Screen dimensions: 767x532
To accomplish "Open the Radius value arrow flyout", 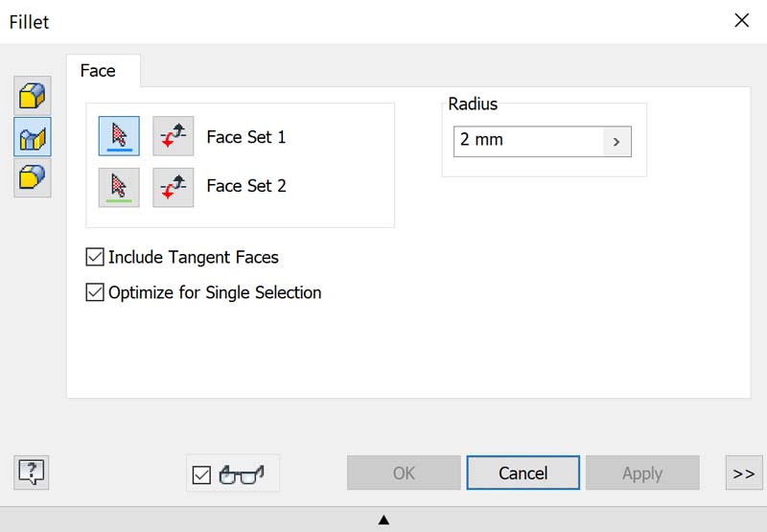I will coord(616,141).
